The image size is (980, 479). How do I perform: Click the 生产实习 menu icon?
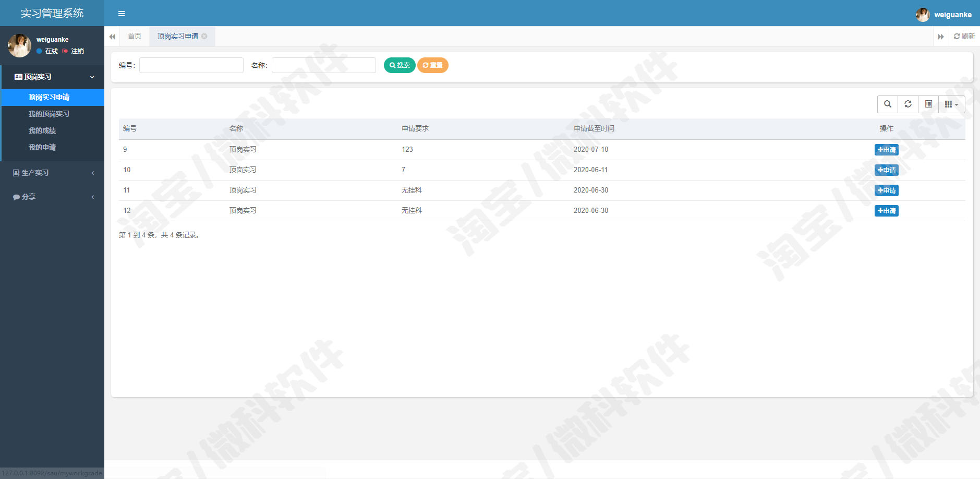(16, 173)
